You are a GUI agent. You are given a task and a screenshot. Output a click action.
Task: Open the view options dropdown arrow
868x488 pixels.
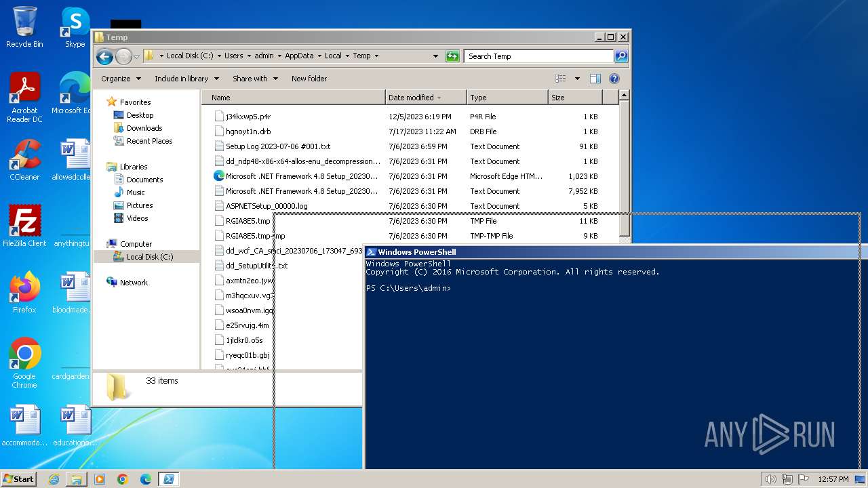click(577, 79)
